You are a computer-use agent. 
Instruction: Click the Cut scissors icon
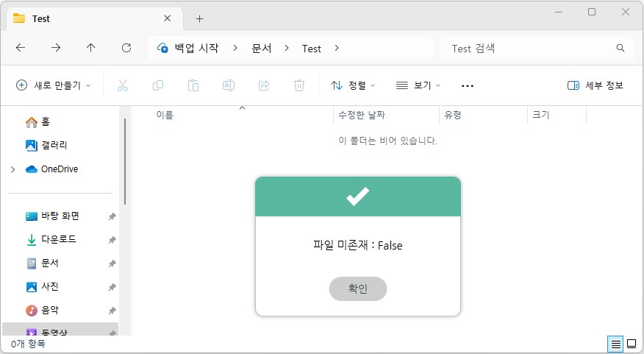tap(123, 85)
